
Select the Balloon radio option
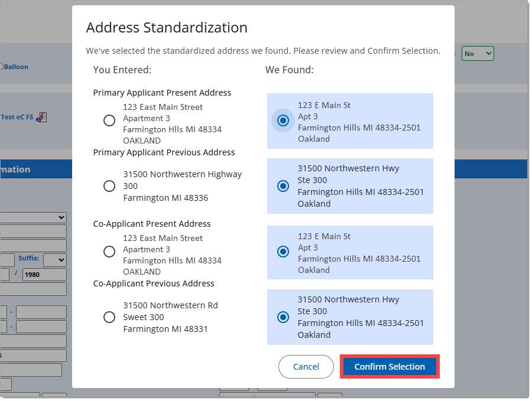pos(2,67)
